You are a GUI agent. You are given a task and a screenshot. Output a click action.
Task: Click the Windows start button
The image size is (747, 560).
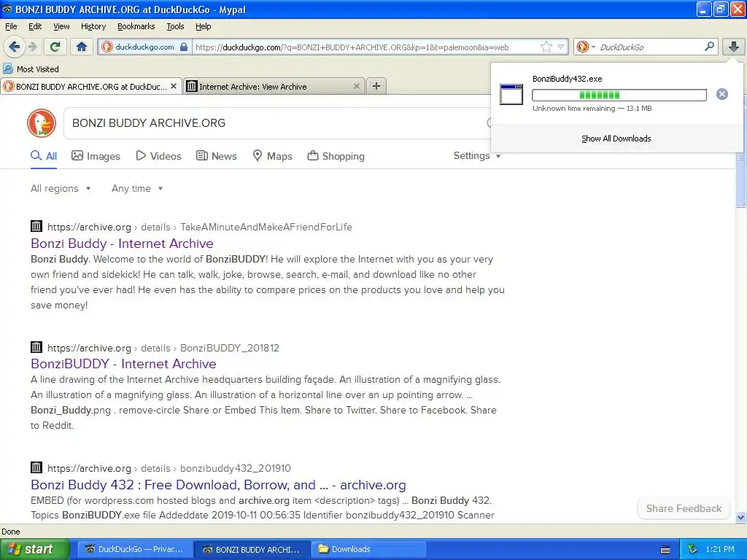tap(35, 549)
